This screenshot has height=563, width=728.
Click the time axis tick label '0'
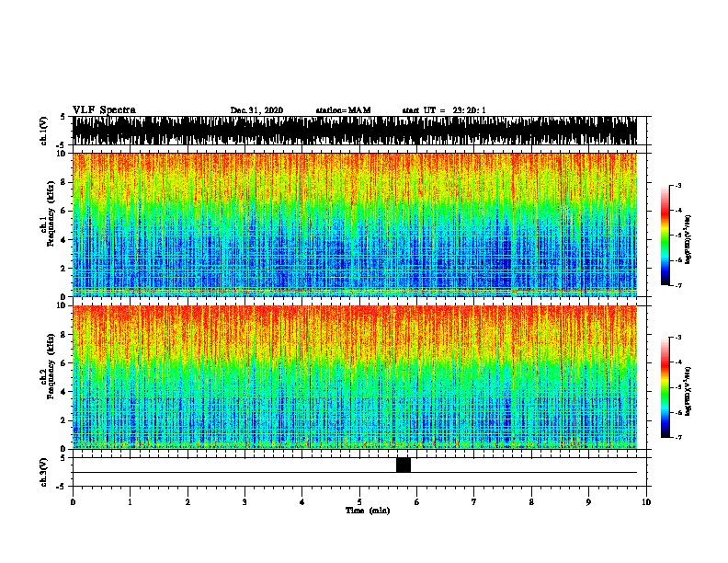(x=73, y=502)
